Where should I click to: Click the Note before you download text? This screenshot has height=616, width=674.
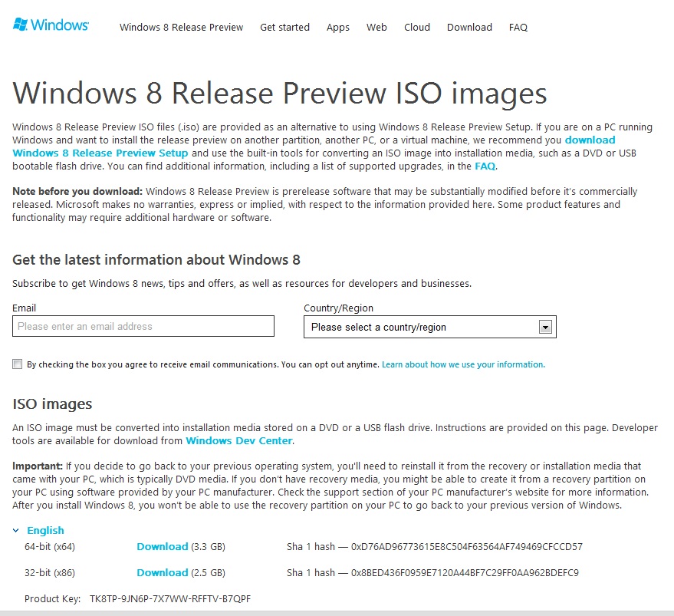[x=77, y=192]
